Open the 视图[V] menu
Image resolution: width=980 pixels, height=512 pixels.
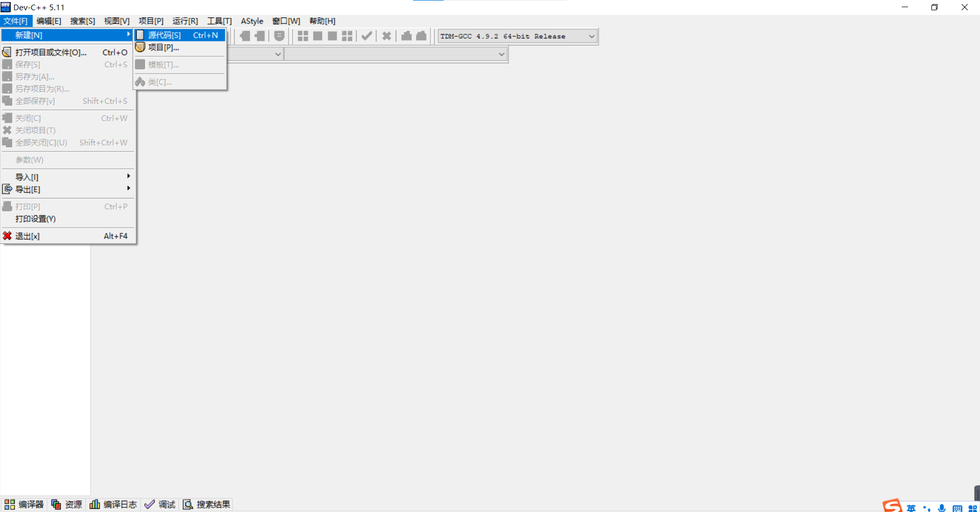(x=117, y=21)
